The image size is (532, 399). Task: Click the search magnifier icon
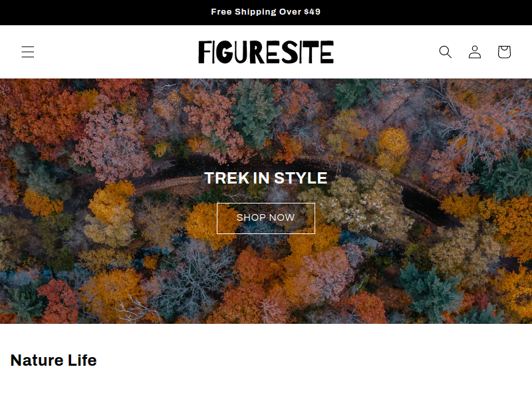pos(445,52)
